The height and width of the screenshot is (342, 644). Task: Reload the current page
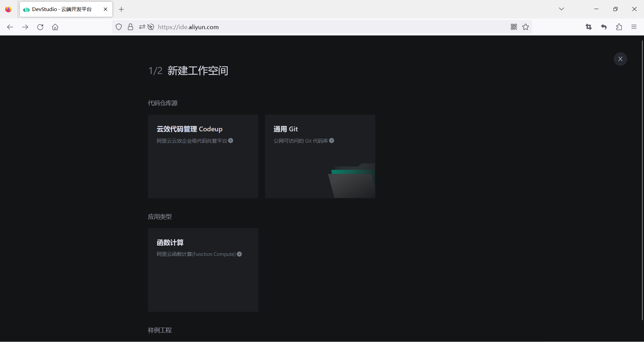40,27
